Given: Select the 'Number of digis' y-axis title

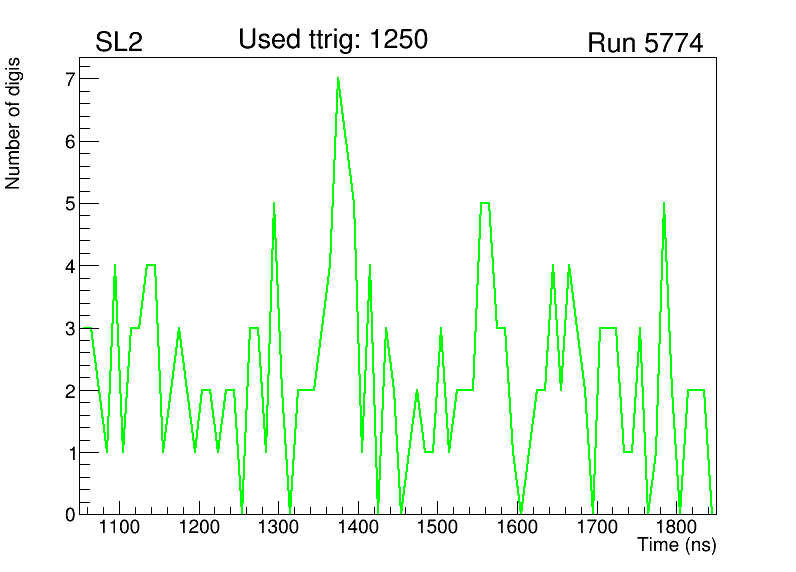Looking at the screenshot, I should (x=14, y=123).
